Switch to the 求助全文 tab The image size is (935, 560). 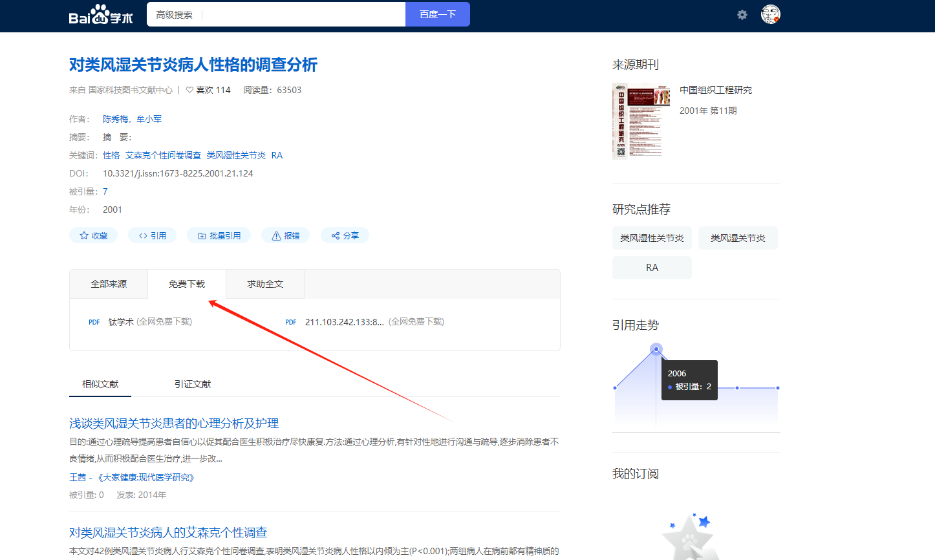(x=265, y=284)
